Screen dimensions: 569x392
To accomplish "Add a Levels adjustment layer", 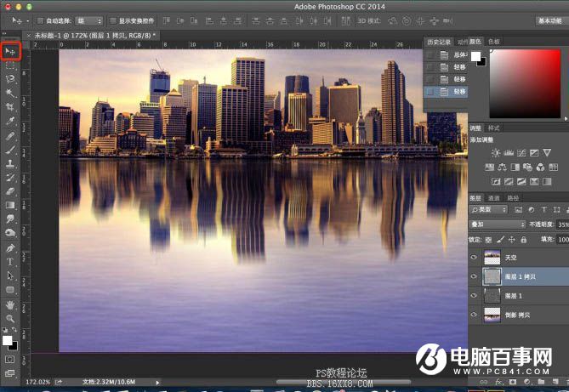I will (x=509, y=153).
